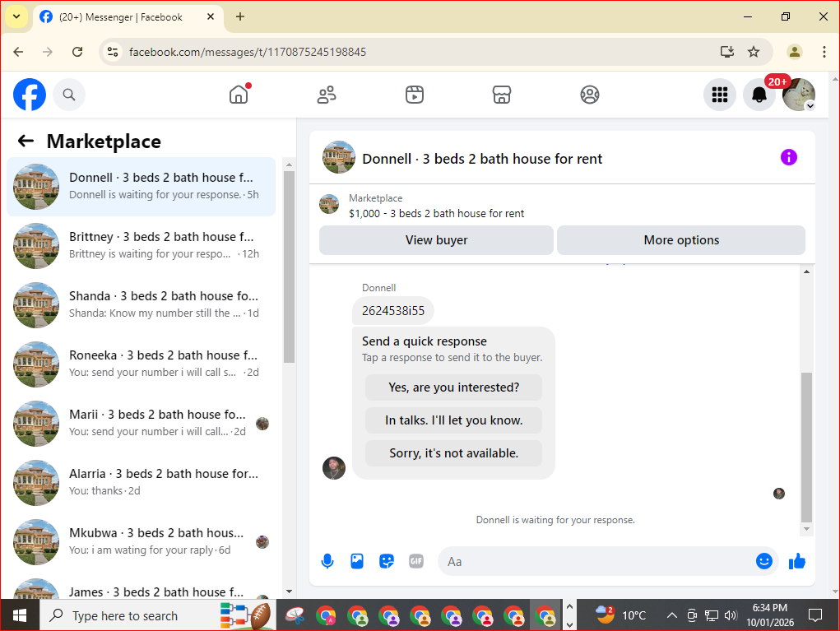Open the Facebook search icon
Image resolution: width=840 pixels, height=631 pixels.
tap(68, 95)
